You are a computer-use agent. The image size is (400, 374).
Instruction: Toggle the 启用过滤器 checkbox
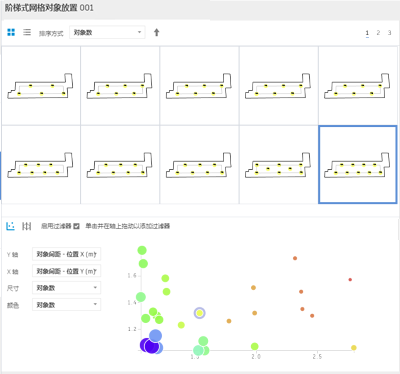[76, 226]
